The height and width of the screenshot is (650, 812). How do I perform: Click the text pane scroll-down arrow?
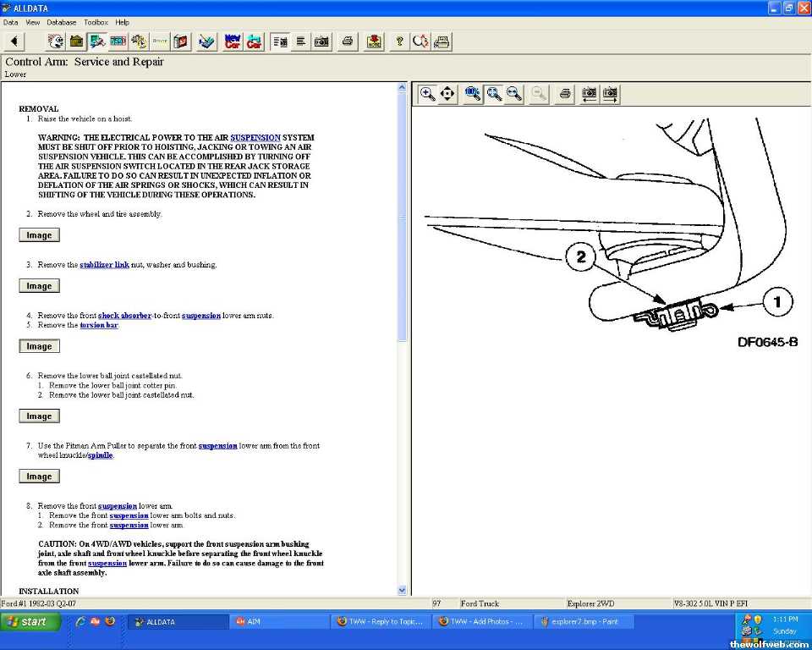point(402,590)
